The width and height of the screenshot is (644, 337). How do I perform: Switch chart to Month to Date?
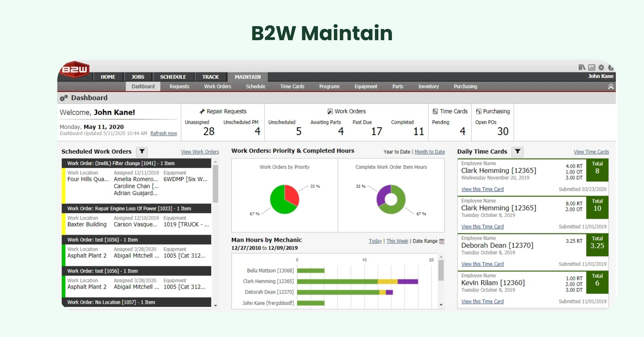point(430,152)
